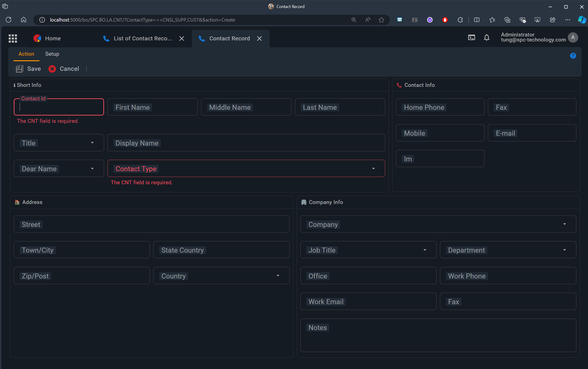Click the Administrator account name
Image resolution: width=588 pixels, height=369 pixels.
click(x=517, y=35)
